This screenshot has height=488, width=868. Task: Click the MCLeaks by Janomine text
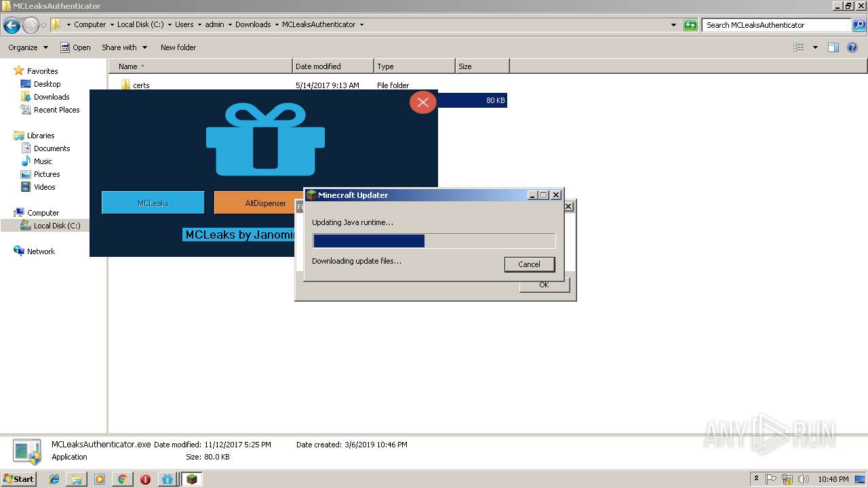(x=239, y=235)
